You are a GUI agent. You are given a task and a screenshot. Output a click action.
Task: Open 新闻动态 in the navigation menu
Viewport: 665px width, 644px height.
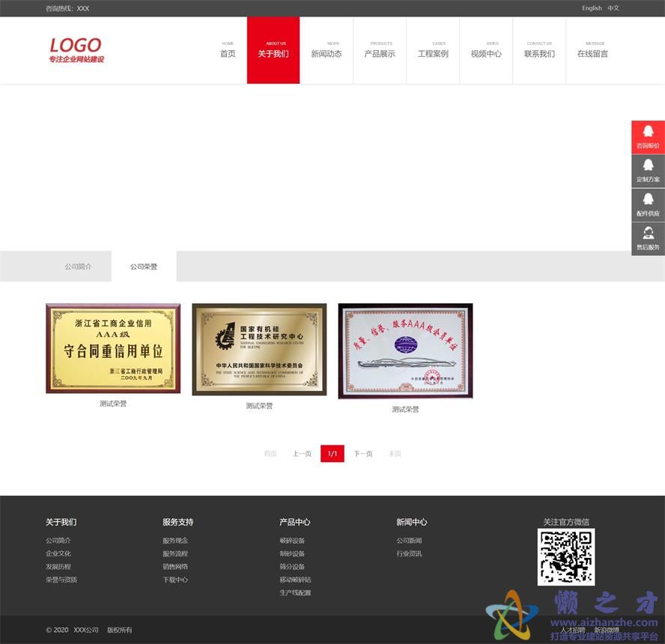click(x=327, y=51)
